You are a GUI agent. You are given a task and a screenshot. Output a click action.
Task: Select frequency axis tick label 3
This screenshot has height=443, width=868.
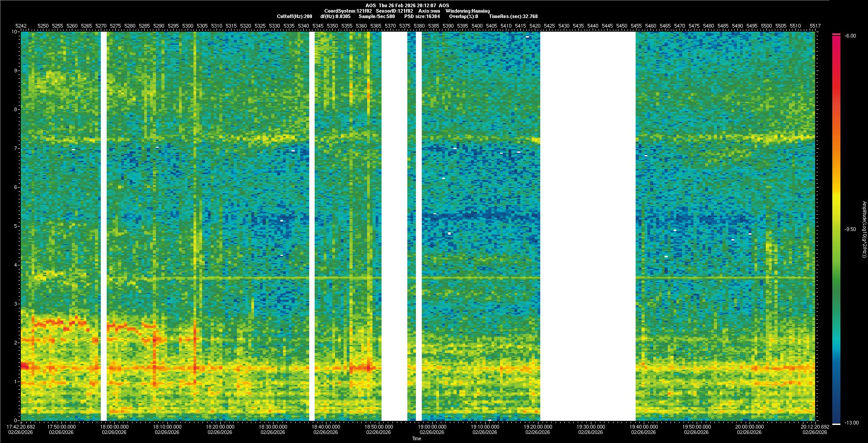[16, 304]
